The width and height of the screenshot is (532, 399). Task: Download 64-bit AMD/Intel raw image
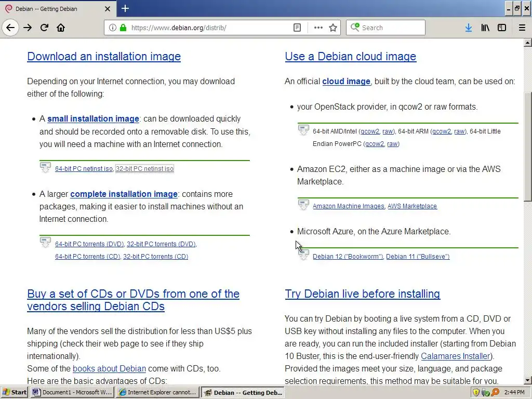pyautogui.click(x=388, y=131)
